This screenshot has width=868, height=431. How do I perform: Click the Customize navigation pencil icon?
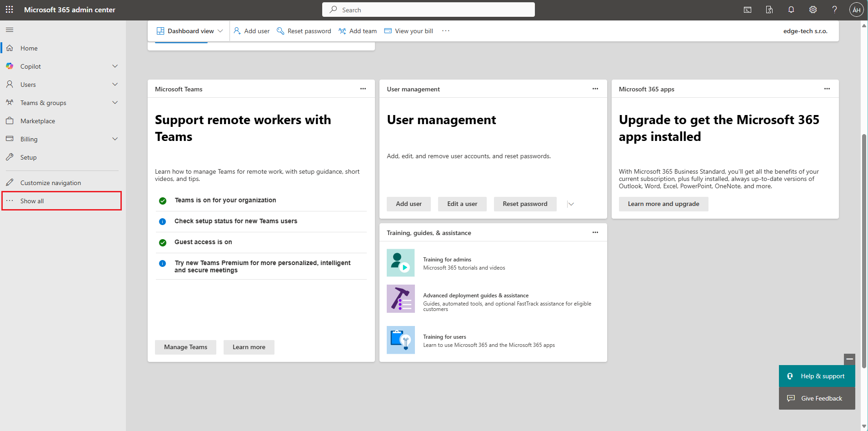tap(10, 182)
